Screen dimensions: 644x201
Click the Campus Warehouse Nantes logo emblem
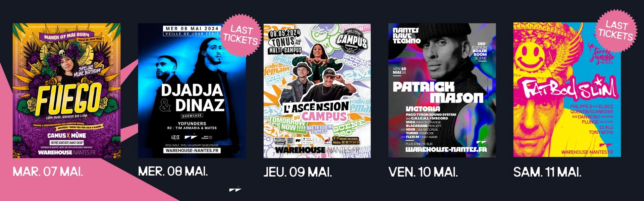point(352,42)
